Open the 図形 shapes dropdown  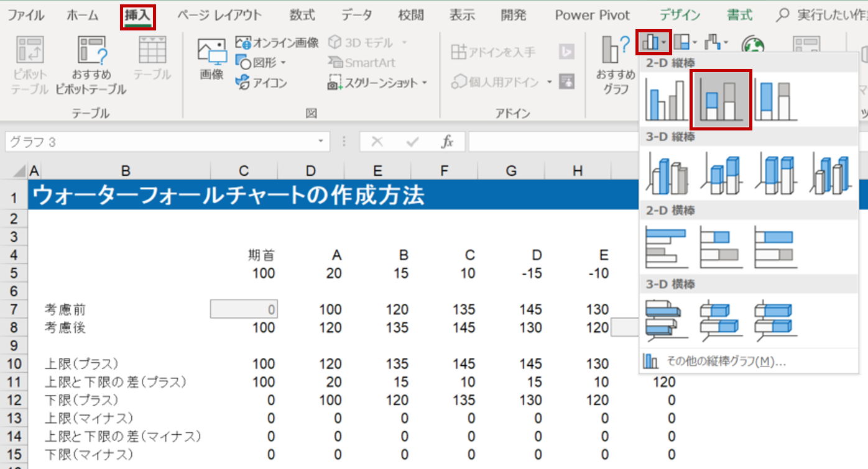[x=261, y=63]
